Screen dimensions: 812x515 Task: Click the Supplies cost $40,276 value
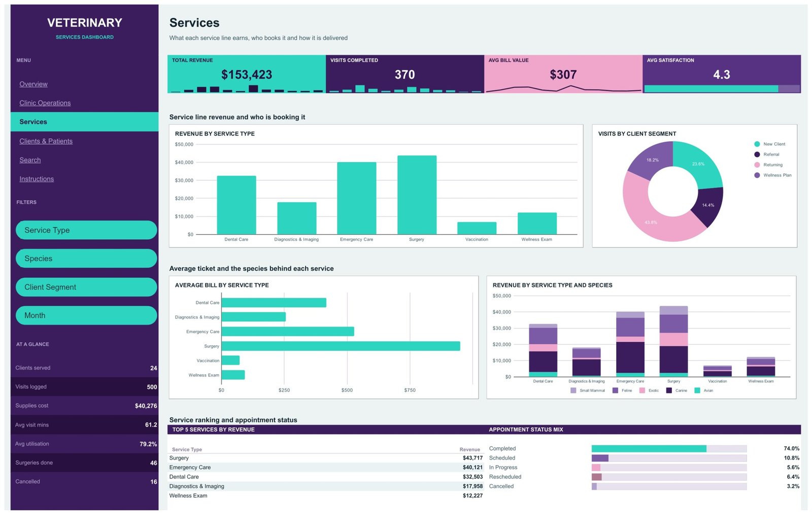coord(146,406)
